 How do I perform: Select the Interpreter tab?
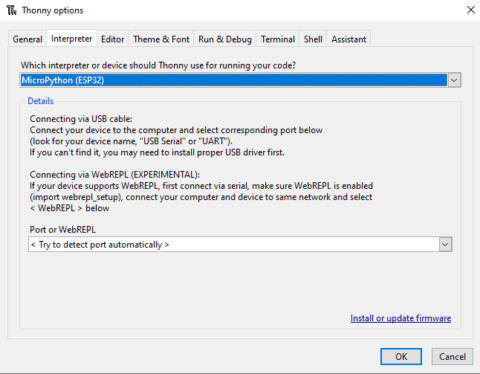(x=72, y=38)
